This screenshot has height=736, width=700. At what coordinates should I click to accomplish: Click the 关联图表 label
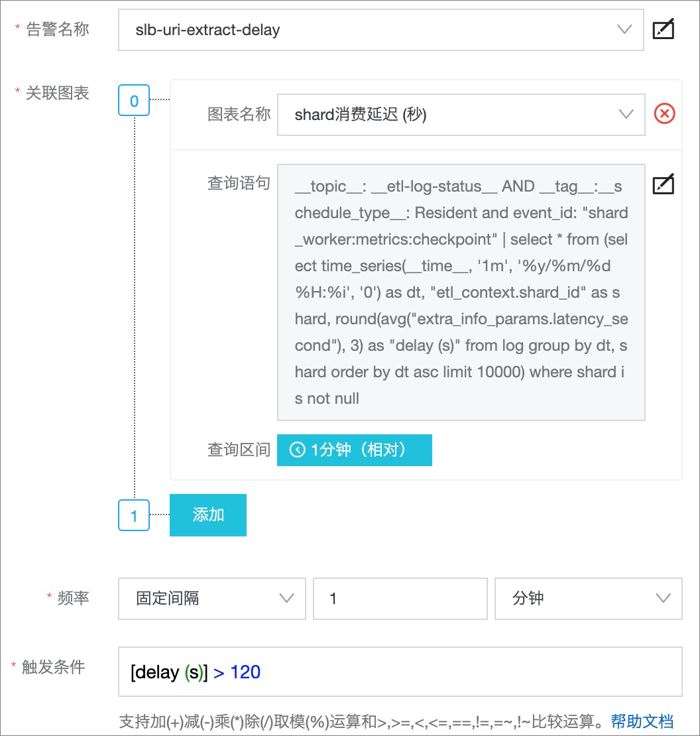57,93
